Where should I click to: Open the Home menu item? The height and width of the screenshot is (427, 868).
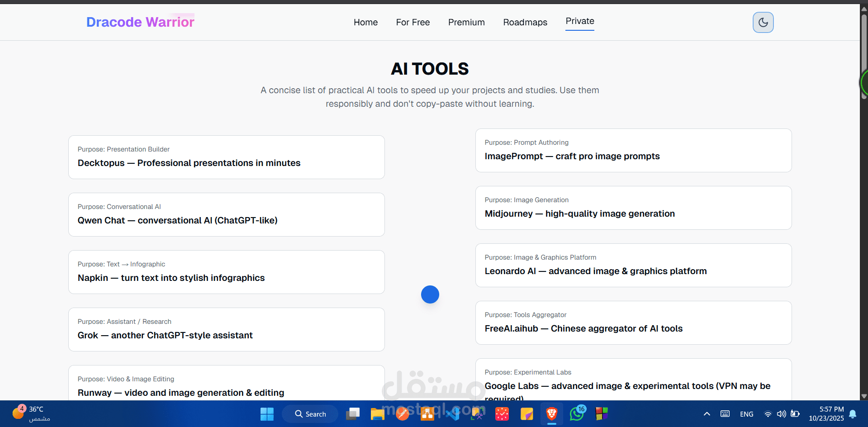tap(365, 22)
